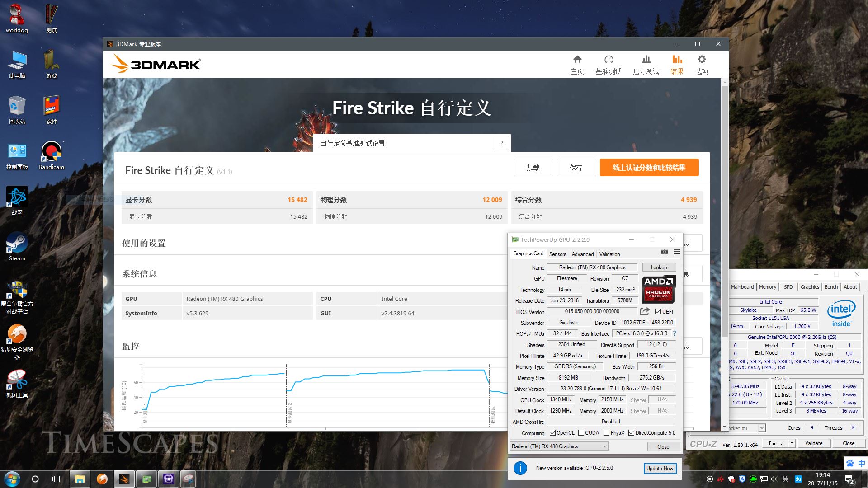
Task: Open the 软件 desktop shortcut
Action: point(52,109)
